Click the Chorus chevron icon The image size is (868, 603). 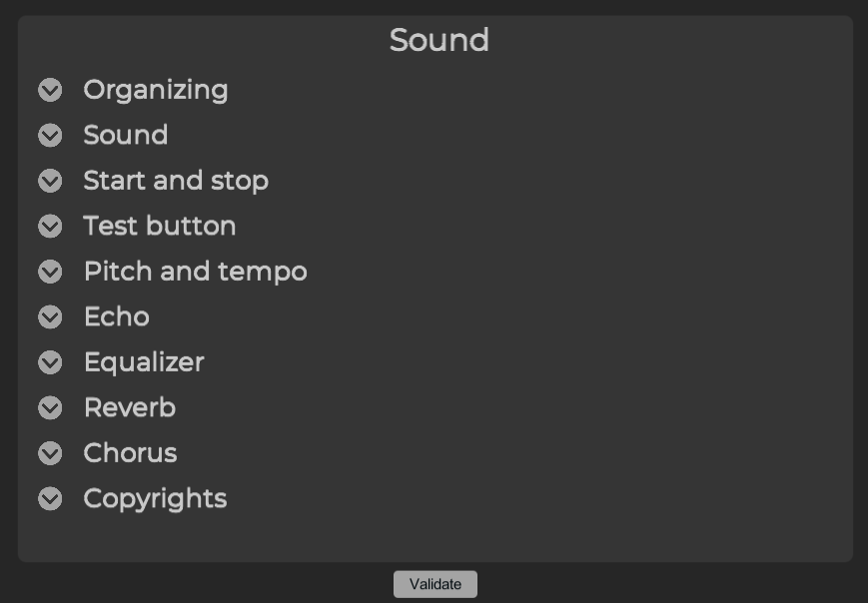pyautogui.click(x=50, y=453)
